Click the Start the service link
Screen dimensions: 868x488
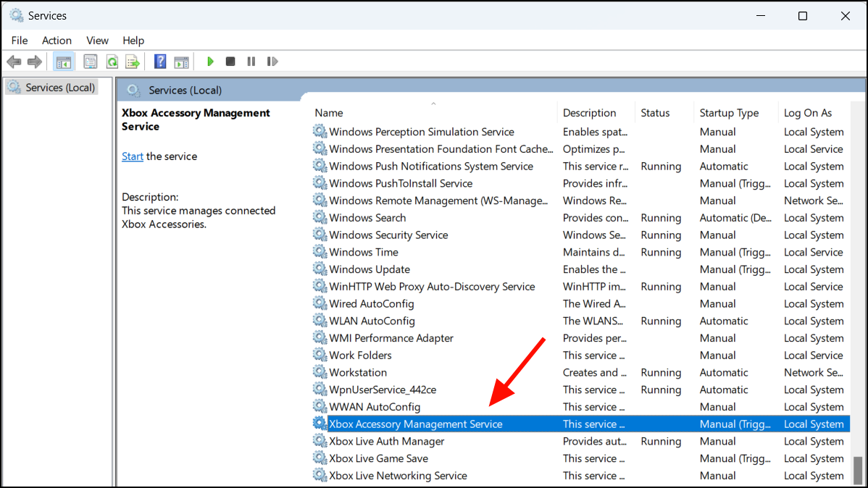coord(133,156)
